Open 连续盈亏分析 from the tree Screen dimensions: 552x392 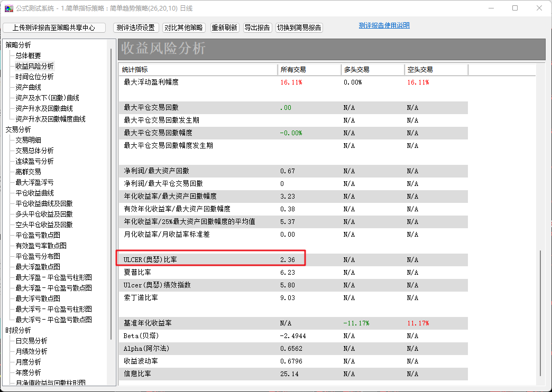click(34, 161)
